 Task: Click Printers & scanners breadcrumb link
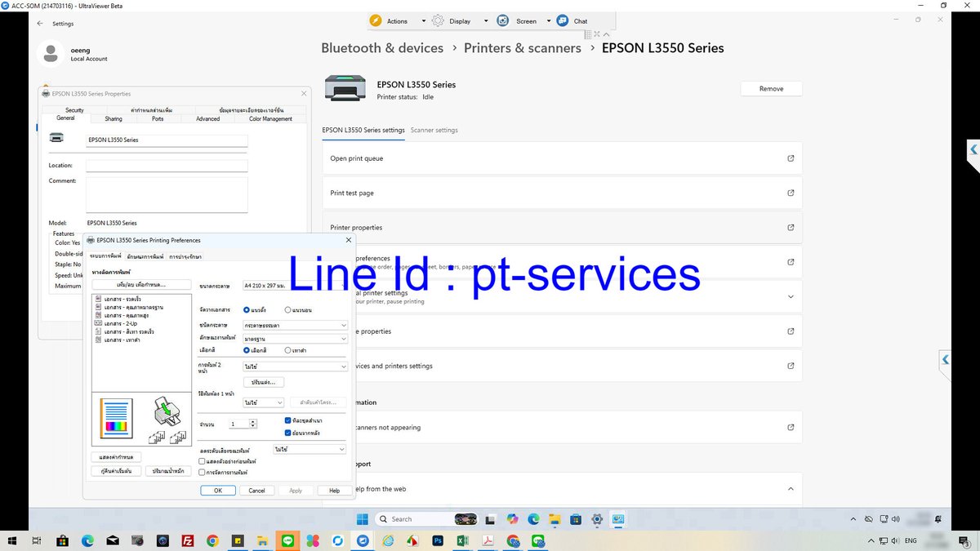[523, 48]
